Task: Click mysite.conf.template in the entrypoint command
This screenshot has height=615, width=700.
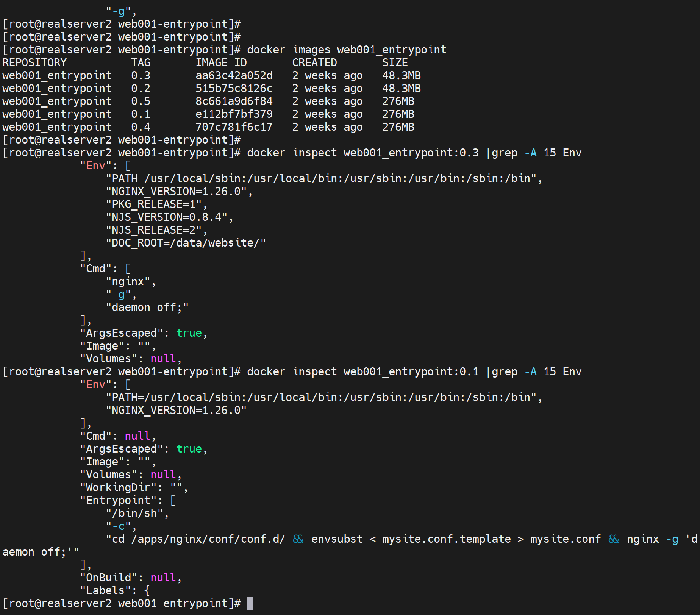Action: coord(446,539)
